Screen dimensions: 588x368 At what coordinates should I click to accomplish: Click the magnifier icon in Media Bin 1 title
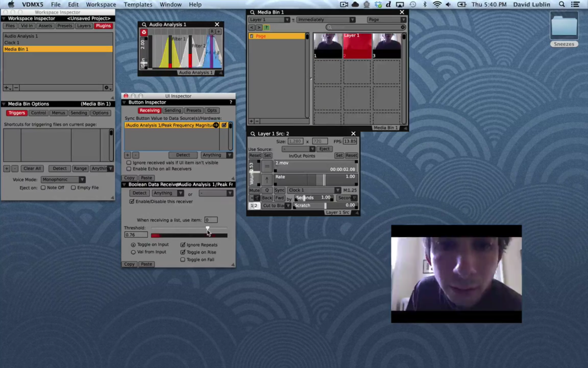click(252, 12)
